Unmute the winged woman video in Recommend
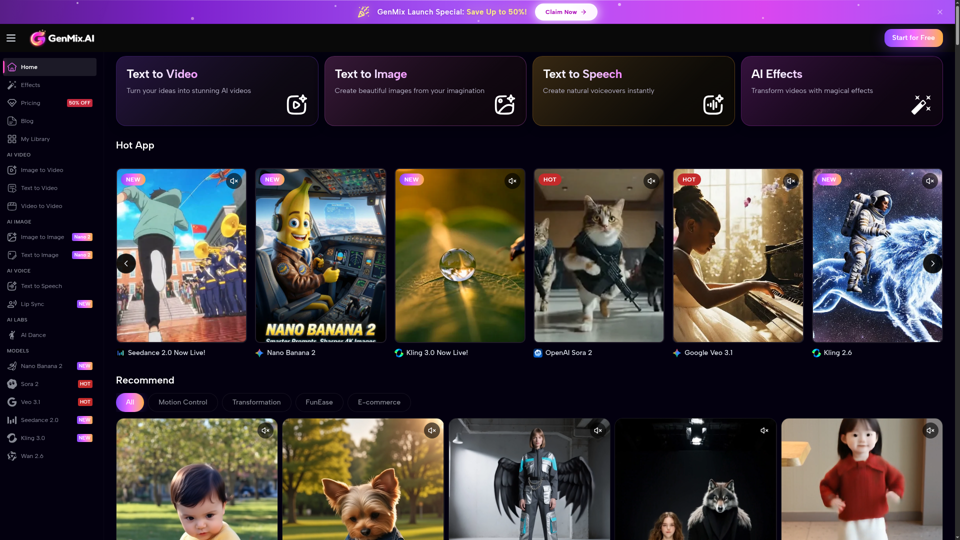 tap(598, 430)
